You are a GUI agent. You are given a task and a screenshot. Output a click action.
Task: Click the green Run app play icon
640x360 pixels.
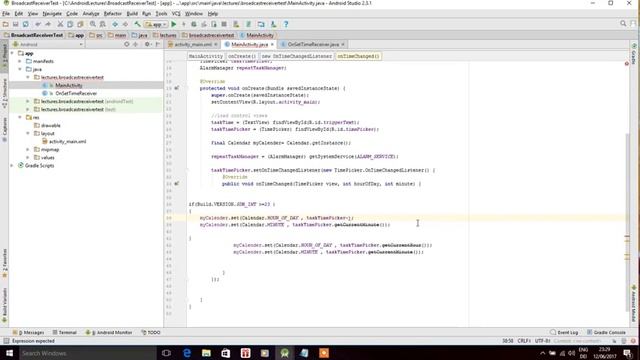(174, 24)
